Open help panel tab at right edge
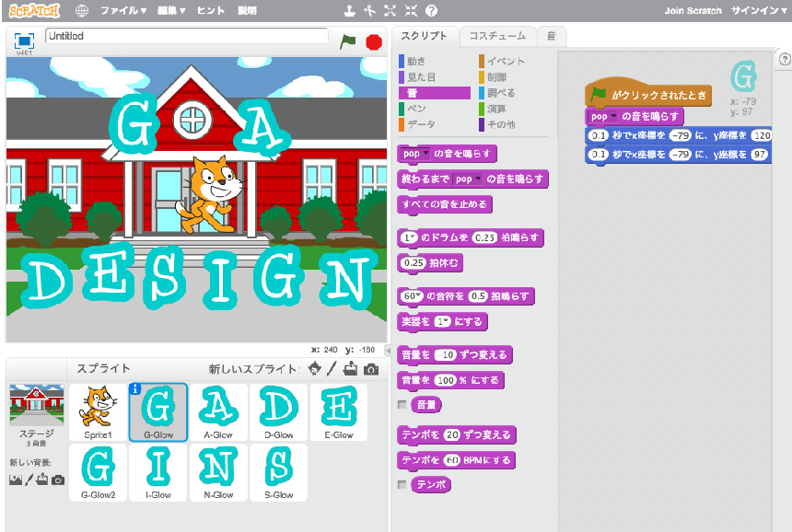792x532 pixels. (784, 59)
